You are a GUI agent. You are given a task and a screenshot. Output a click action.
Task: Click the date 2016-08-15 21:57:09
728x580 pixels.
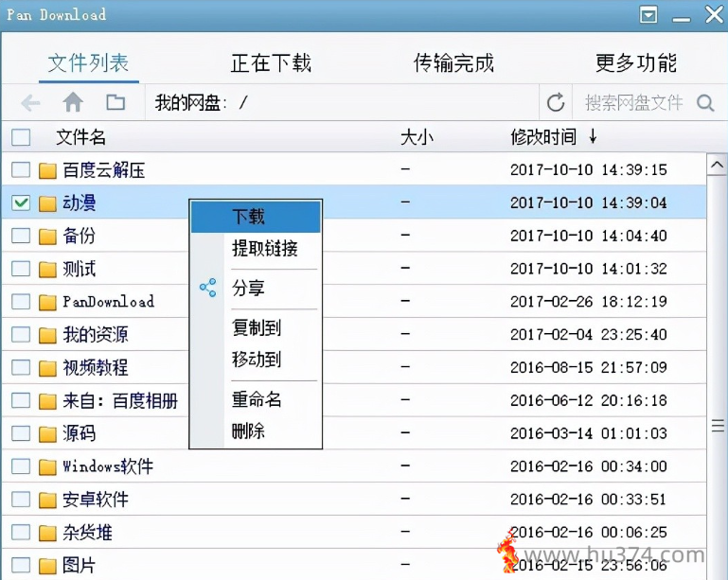pos(589,367)
